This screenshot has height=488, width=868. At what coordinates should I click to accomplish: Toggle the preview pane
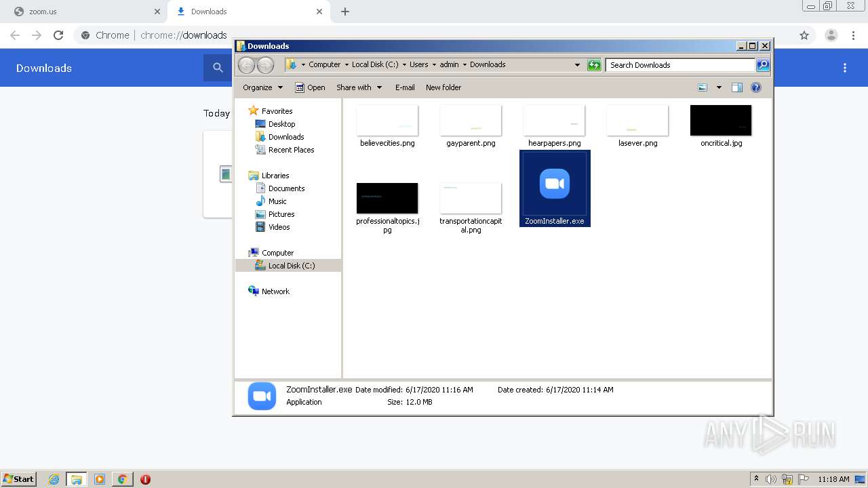[737, 87]
